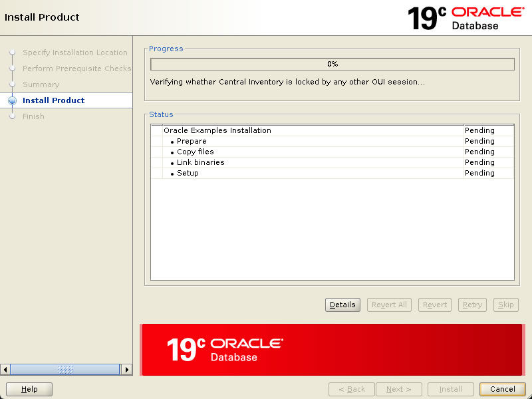The width and height of the screenshot is (532, 399).
Task: Click the Summary step bullet icon
Action: click(13, 84)
